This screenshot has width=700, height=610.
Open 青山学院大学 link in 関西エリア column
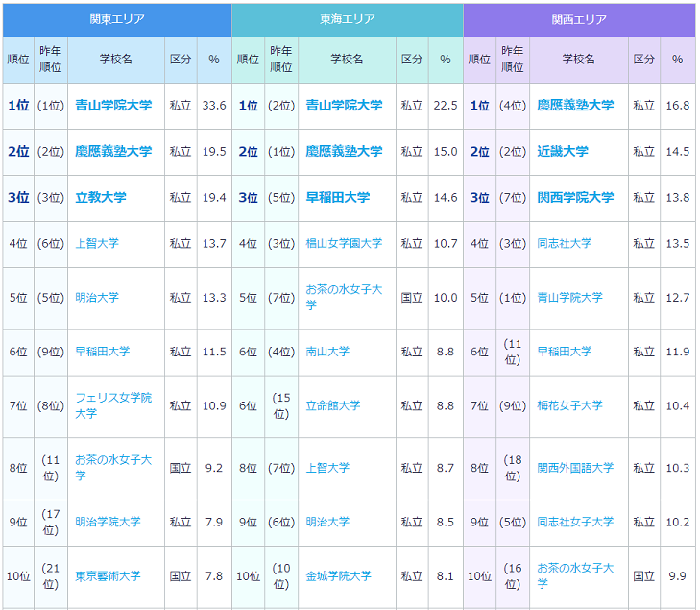569,298
